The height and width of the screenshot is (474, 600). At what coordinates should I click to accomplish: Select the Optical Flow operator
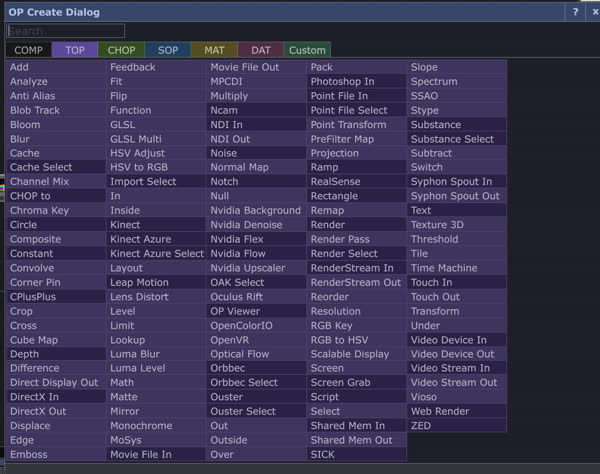(x=256, y=354)
